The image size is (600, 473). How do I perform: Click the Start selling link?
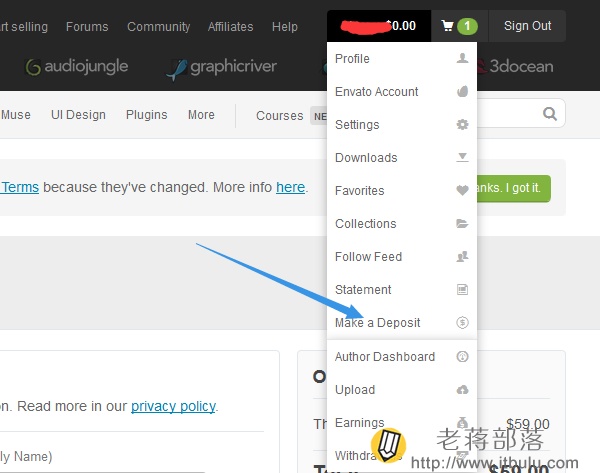pyautogui.click(x=24, y=27)
